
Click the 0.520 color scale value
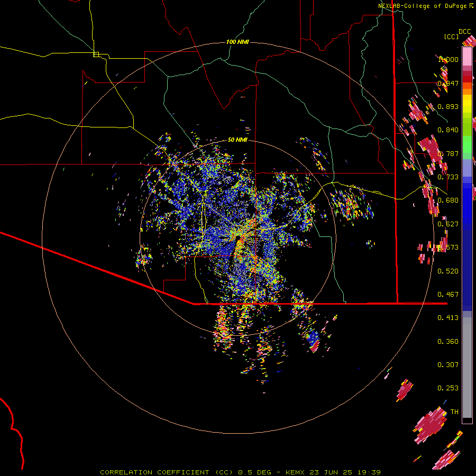point(448,271)
